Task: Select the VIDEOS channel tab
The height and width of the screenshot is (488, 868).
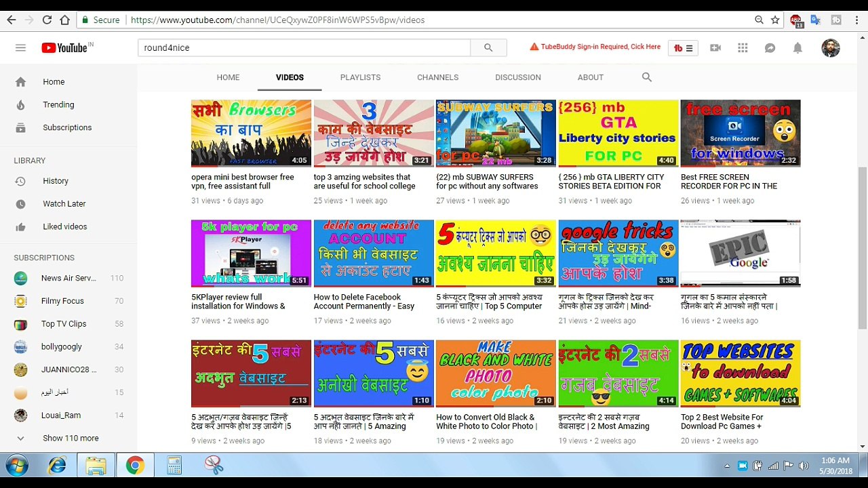Action: click(290, 77)
